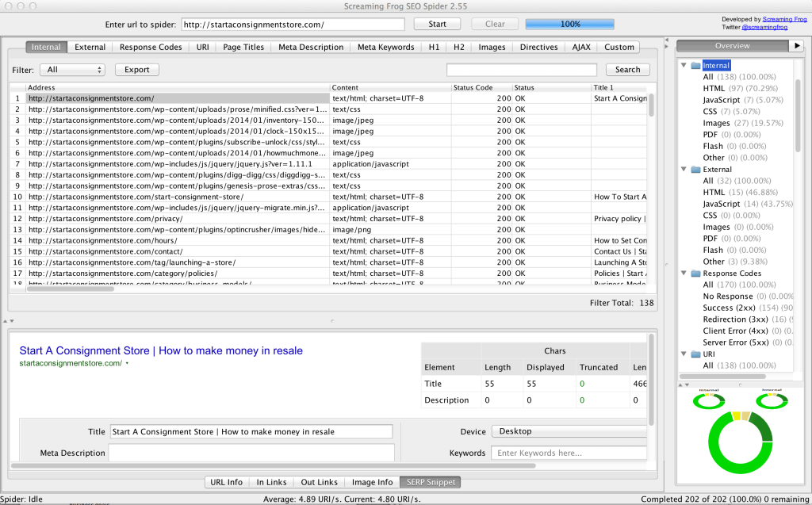Click the search text field beside Search
This screenshot has width=812, height=505.
pyautogui.click(x=522, y=70)
